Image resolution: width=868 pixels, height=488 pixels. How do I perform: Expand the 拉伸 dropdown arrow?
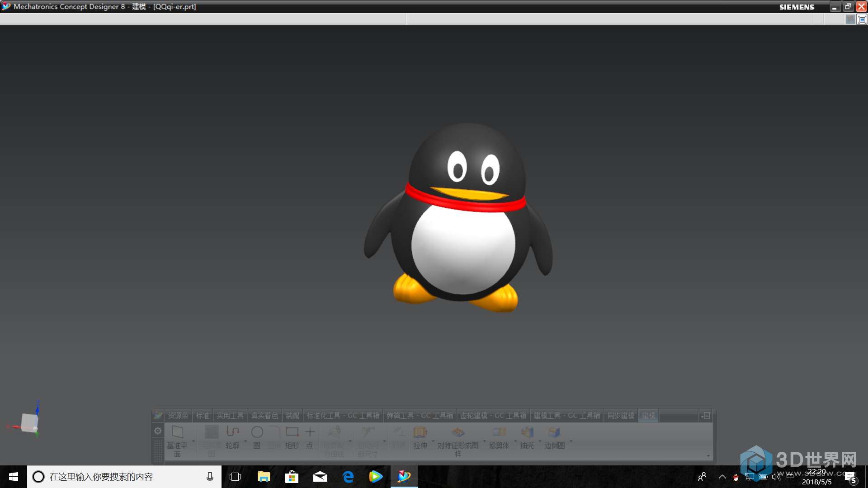[x=433, y=441]
